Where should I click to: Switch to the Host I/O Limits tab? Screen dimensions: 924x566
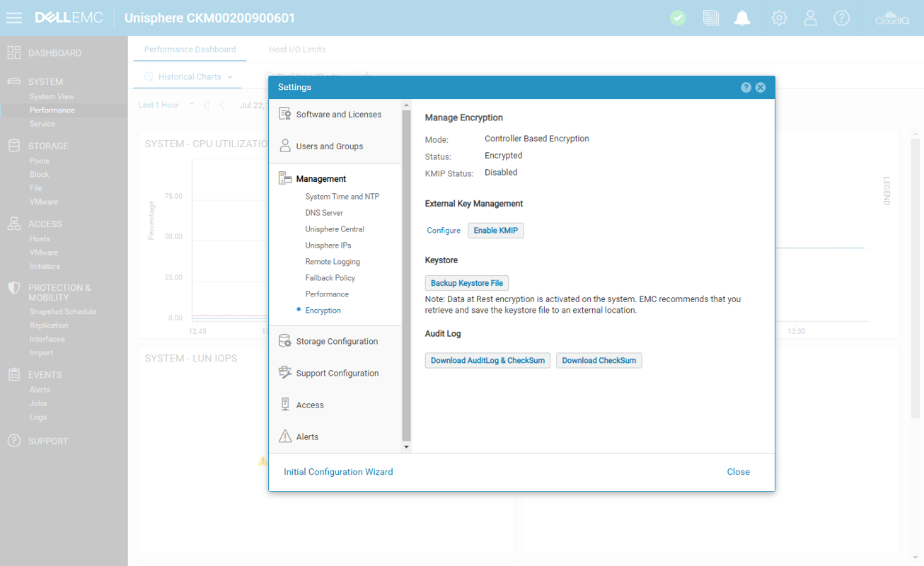pos(297,50)
